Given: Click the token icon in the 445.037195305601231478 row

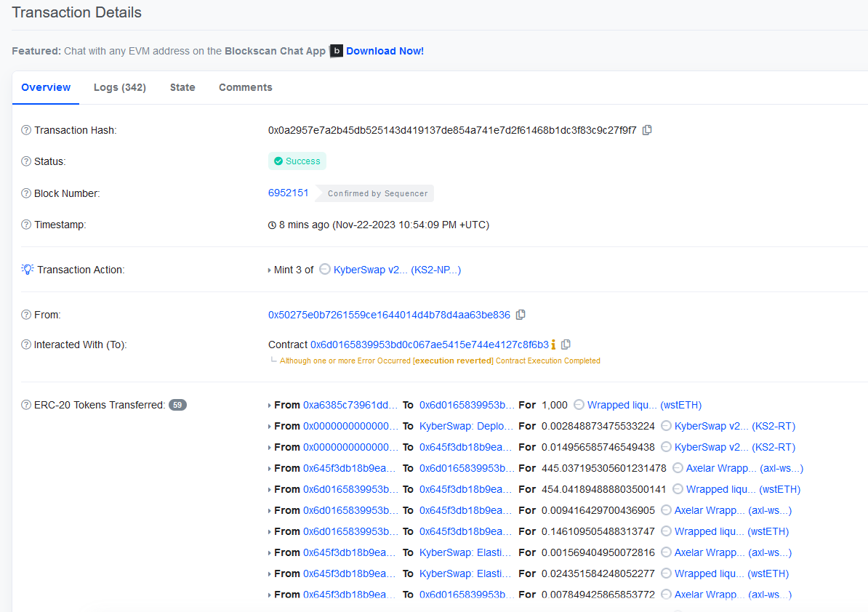Looking at the screenshot, I should click(x=678, y=468).
